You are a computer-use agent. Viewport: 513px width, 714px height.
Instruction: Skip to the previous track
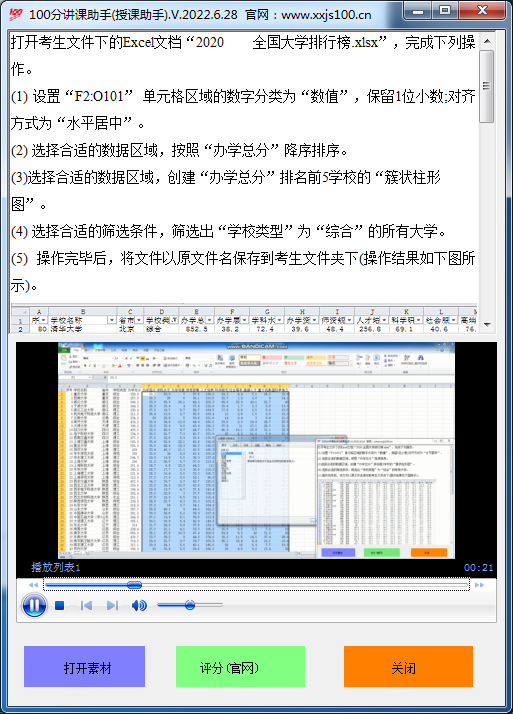point(86,605)
